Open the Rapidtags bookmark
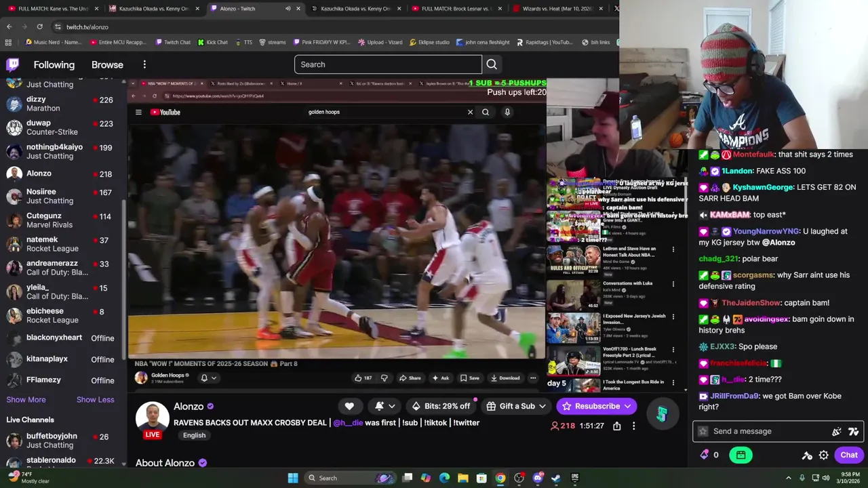The width and height of the screenshot is (868, 488). point(545,42)
